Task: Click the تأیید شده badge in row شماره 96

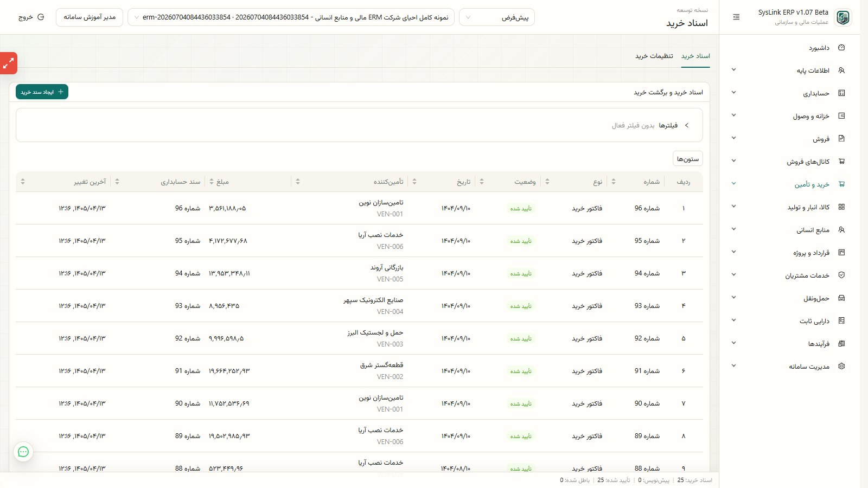Action: click(521, 208)
